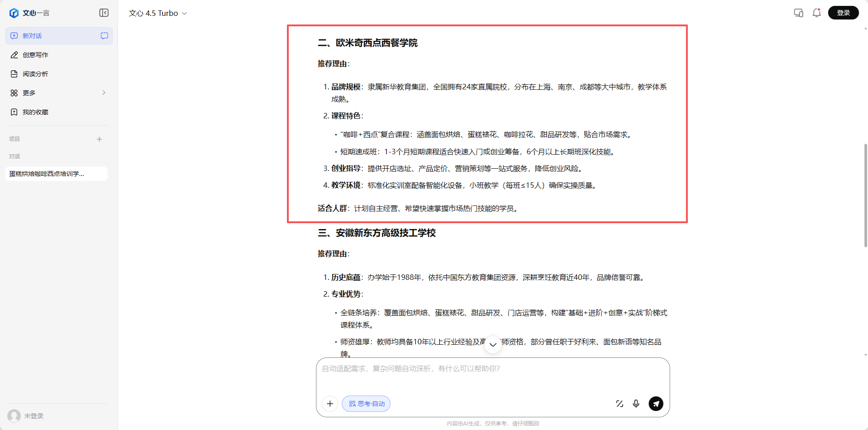Open 阅读分析 in the sidebar
868x430 pixels.
[35, 74]
